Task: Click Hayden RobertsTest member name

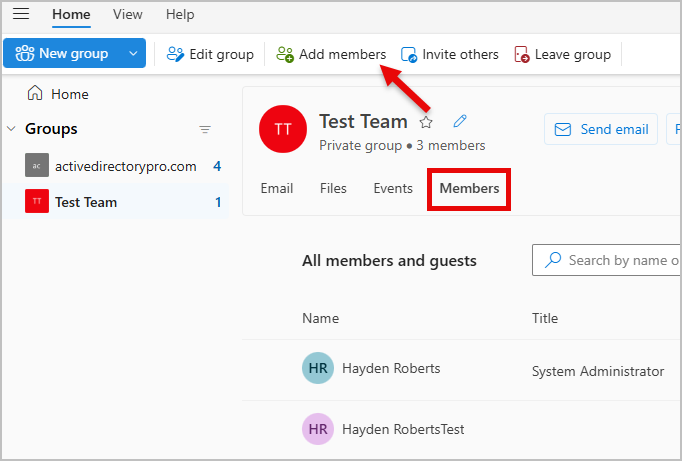Action: click(x=403, y=429)
